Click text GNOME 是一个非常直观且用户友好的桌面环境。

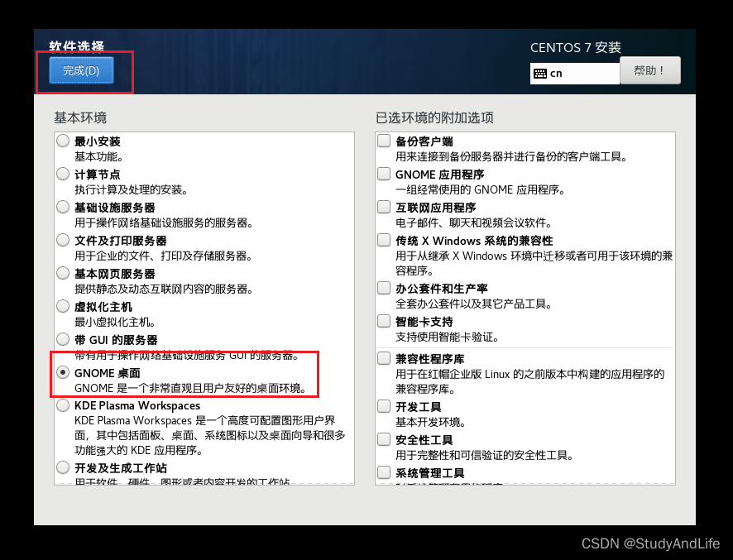[x=191, y=389]
